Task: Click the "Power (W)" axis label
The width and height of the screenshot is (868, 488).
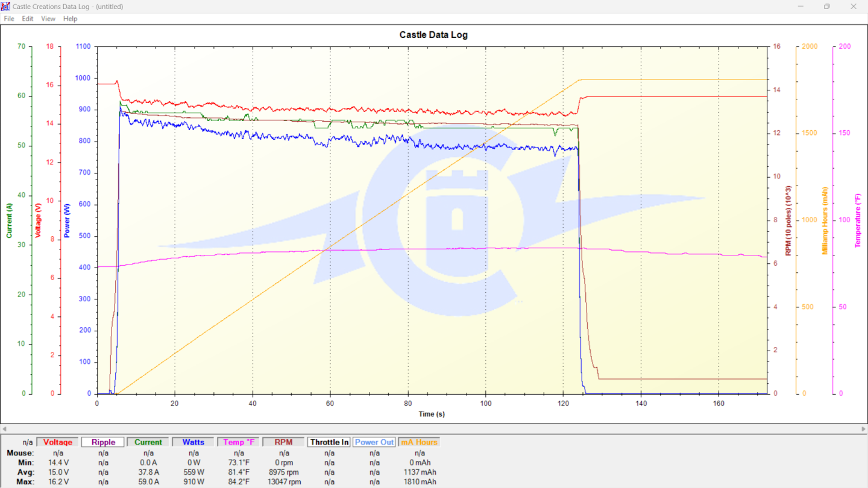Action: [67, 220]
